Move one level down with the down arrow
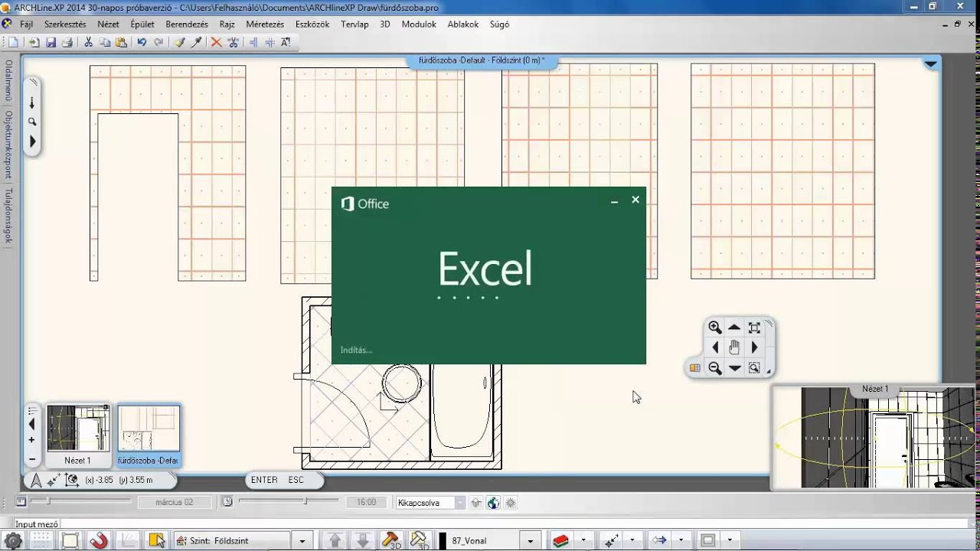This screenshot has width=980, height=551. pos(364,540)
